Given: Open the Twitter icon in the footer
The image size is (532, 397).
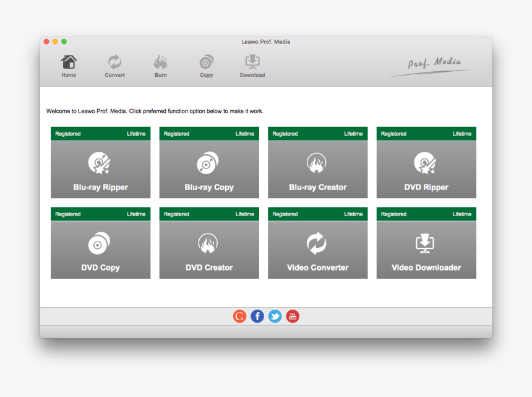Looking at the screenshot, I should coord(275,316).
